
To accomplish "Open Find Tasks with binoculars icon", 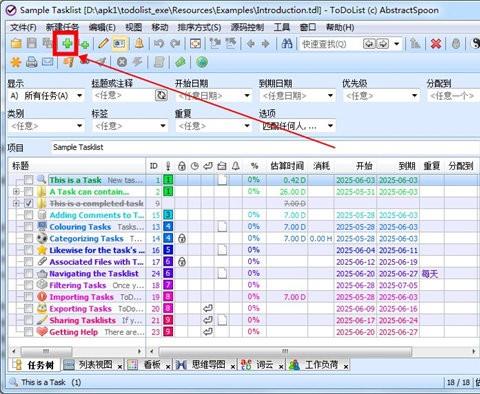I will pos(287,44).
